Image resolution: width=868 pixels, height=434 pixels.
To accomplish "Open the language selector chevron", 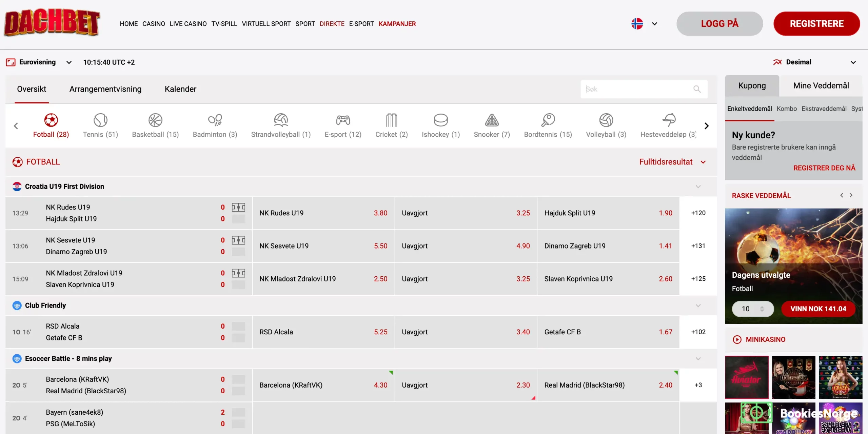I will click(x=654, y=24).
